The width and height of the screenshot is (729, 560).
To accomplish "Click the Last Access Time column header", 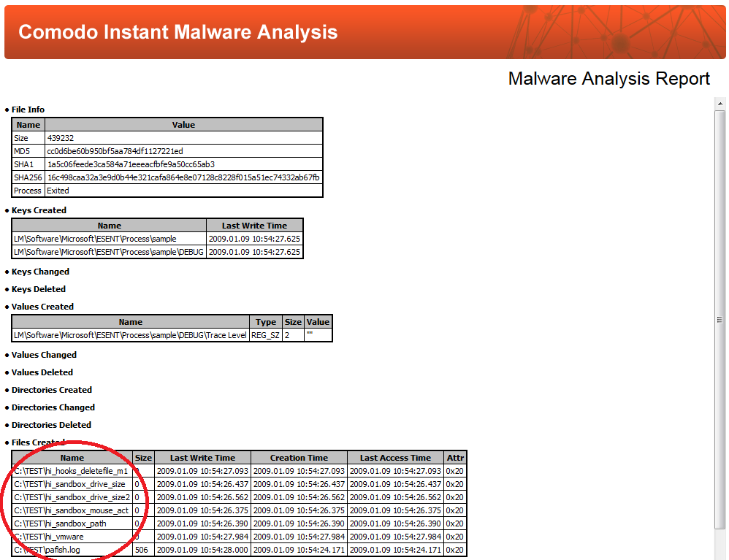I will (x=395, y=458).
